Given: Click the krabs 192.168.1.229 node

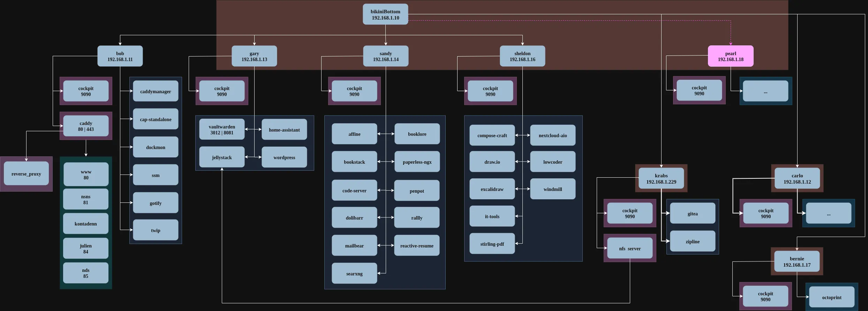Looking at the screenshot, I should click(661, 178).
